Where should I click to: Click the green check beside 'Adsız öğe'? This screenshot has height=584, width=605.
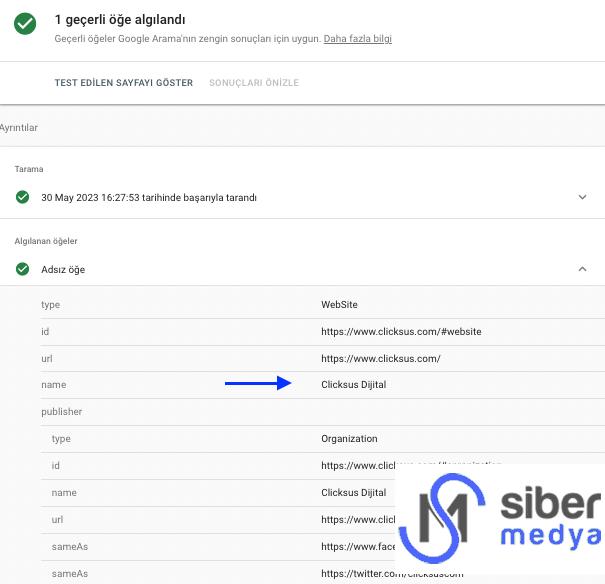[x=22, y=269]
